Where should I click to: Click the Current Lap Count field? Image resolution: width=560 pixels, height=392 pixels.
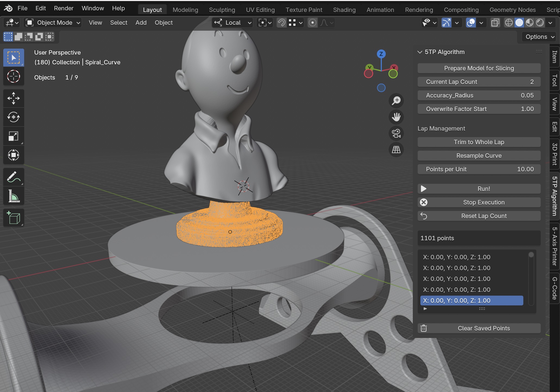(x=479, y=82)
